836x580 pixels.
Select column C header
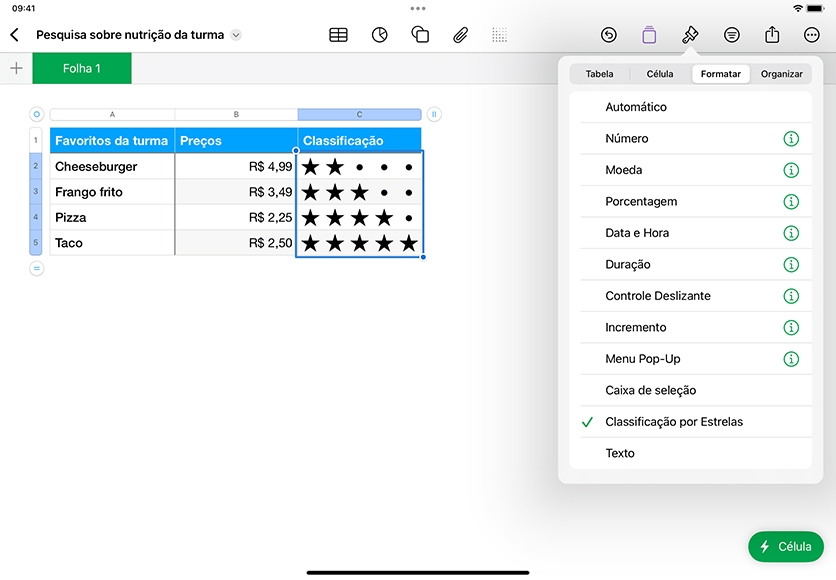click(359, 114)
